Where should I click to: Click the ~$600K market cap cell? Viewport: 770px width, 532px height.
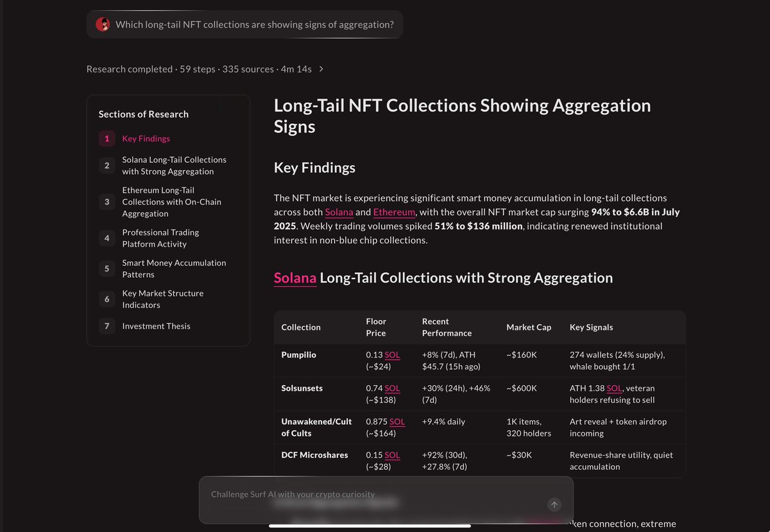pos(522,388)
